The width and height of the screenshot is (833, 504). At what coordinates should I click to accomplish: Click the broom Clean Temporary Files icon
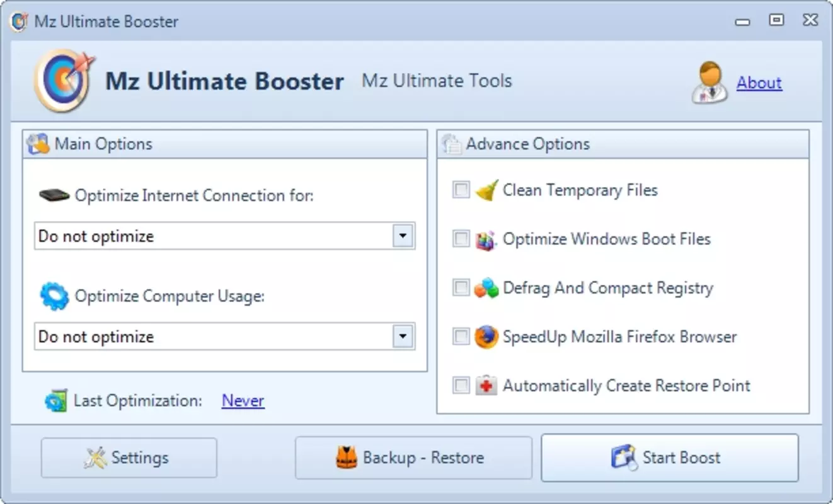click(486, 190)
